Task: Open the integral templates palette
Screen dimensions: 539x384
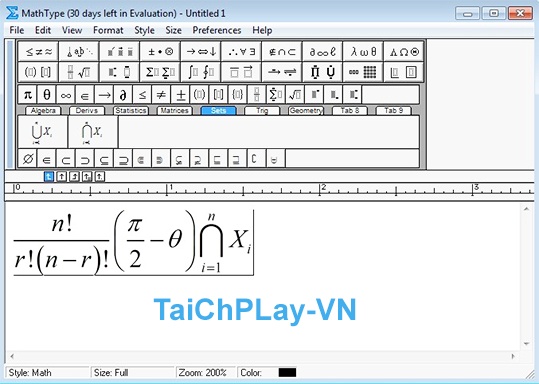Action: [x=200, y=72]
